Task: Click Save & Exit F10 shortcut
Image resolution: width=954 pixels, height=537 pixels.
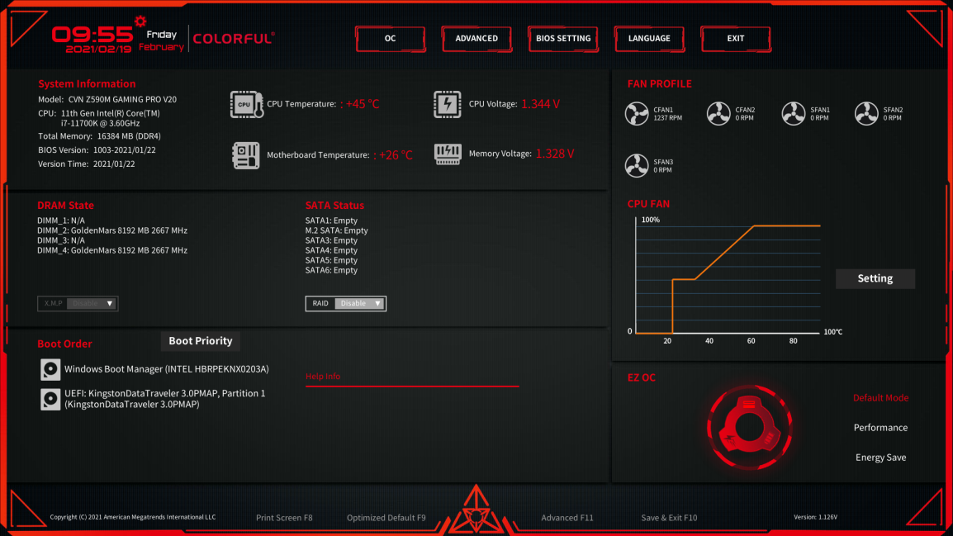Action: coord(669,518)
